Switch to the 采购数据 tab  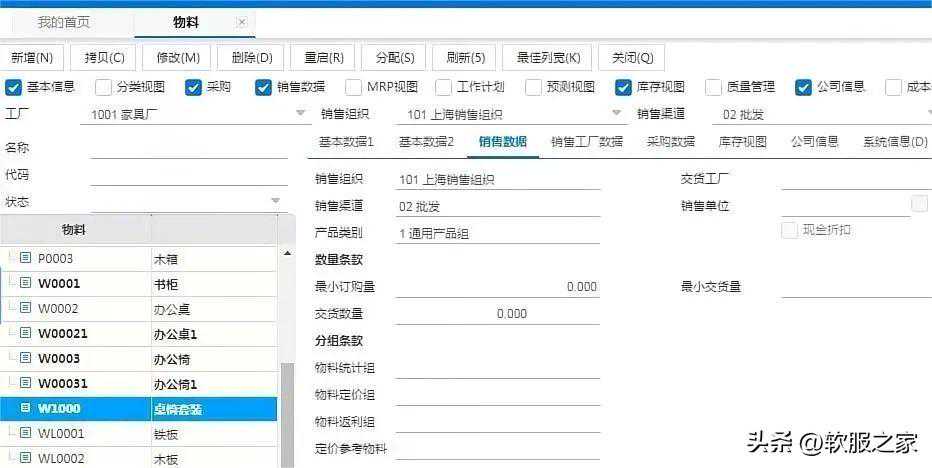[x=670, y=142]
